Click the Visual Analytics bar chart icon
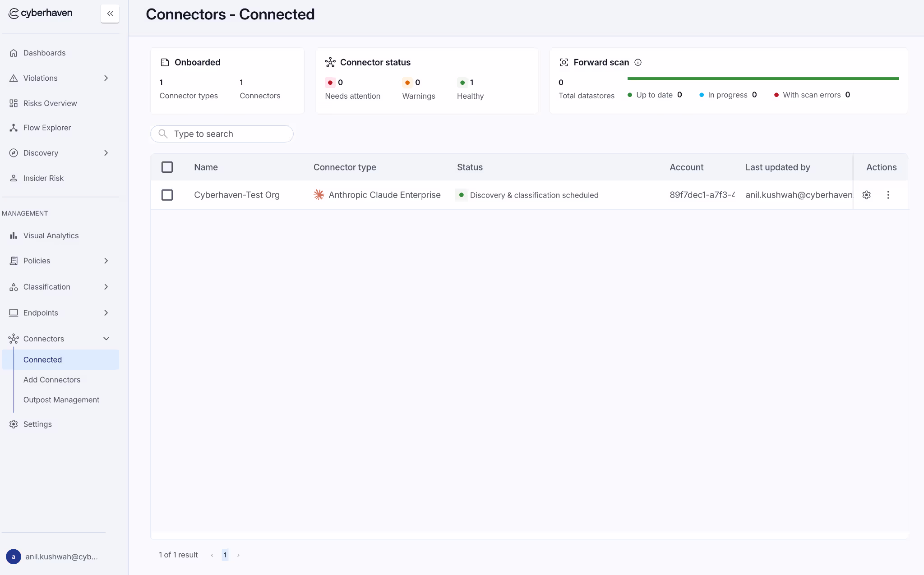The height and width of the screenshot is (575, 924). (x=14, y=235)
